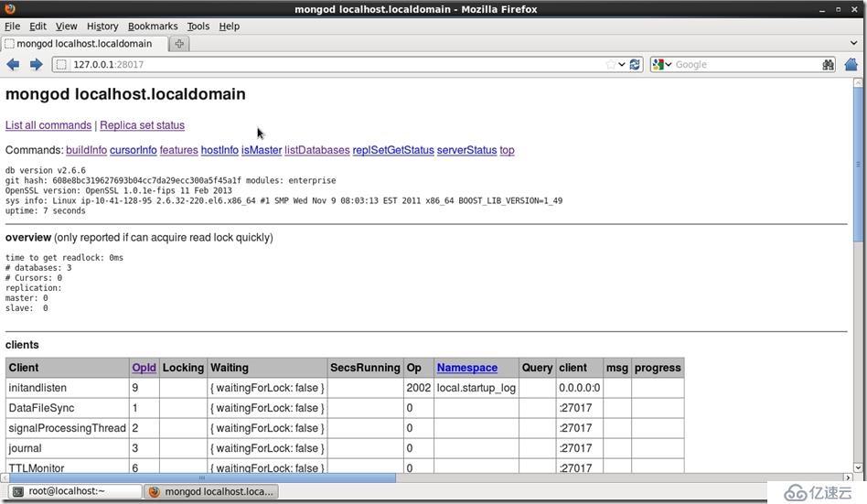The image size is (867, 504).
Task: Expand the URL history dropdown arrow
Action: 622,65
